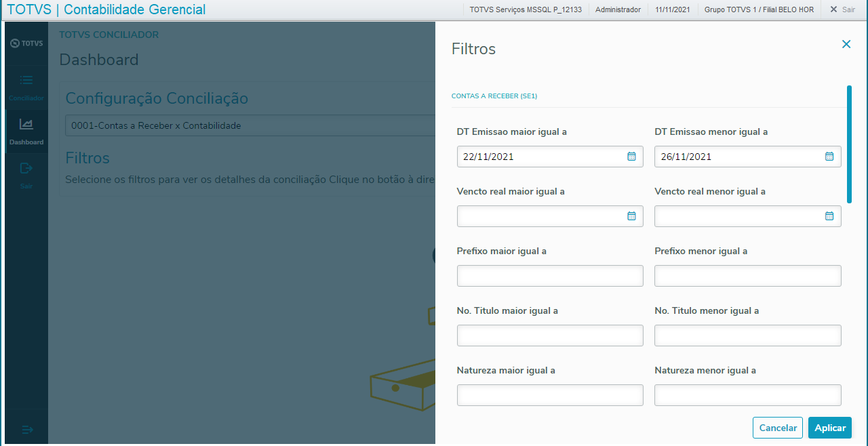The height and width of the screenshot is (446, 868).
Task: Focus Vencto real menor igual a field
Action: (747, 216)
